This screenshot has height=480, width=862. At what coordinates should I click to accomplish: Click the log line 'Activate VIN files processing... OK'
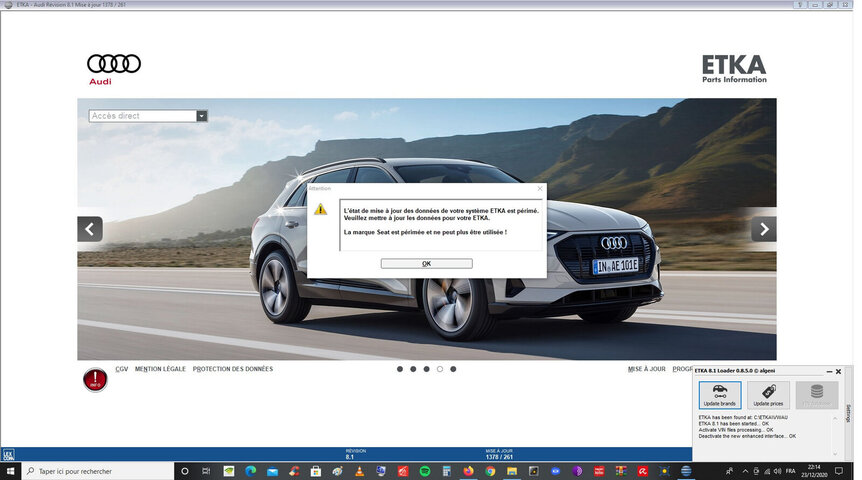pos(736,430)
